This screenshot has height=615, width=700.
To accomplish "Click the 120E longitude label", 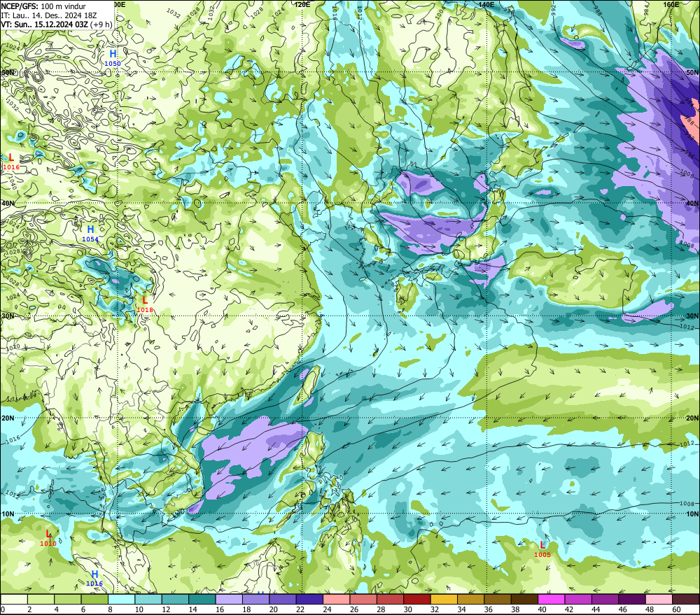I will click(302, 4).
